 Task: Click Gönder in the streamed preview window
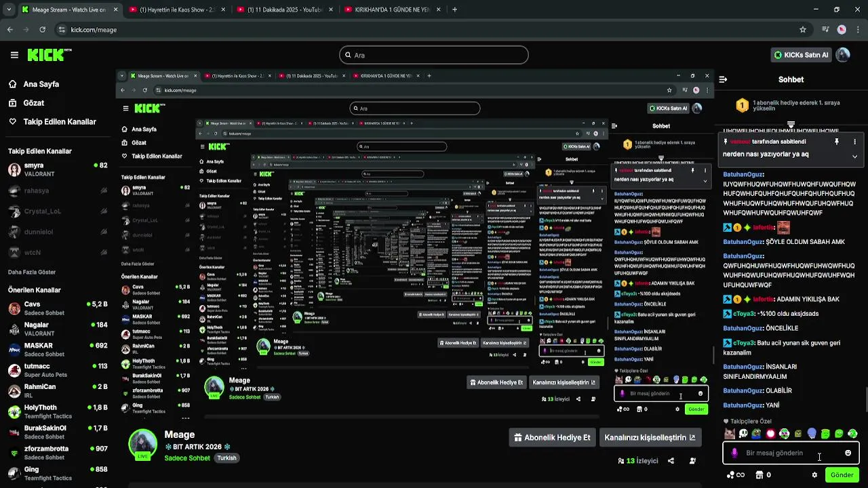tap(696, 409)
